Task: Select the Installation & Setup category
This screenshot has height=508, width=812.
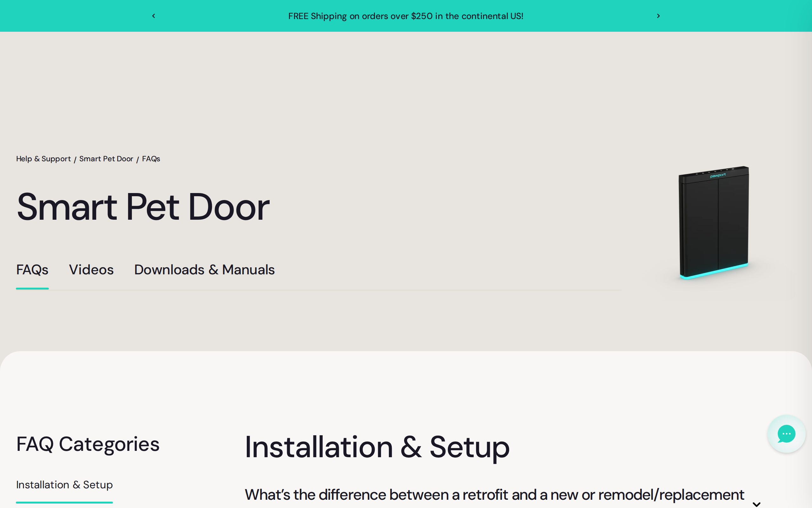Action: click(64, 485)
